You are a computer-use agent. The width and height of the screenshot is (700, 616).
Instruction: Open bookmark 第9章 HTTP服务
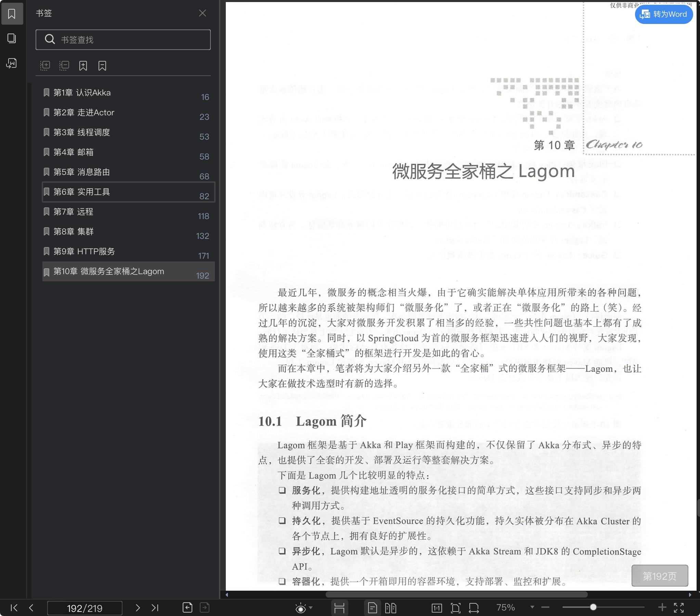pyautogui.click(x=128, y=252)
